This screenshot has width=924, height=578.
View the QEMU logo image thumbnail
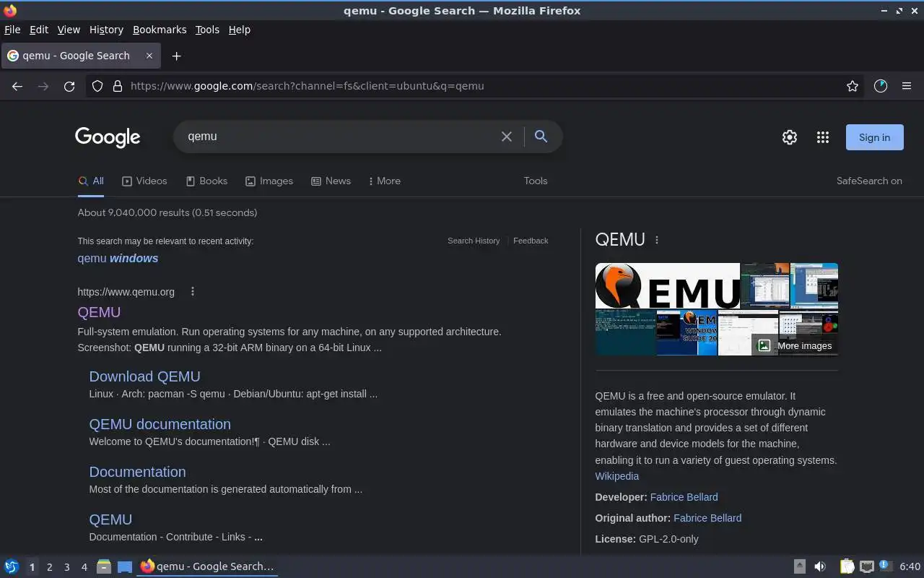pos(667,286)
